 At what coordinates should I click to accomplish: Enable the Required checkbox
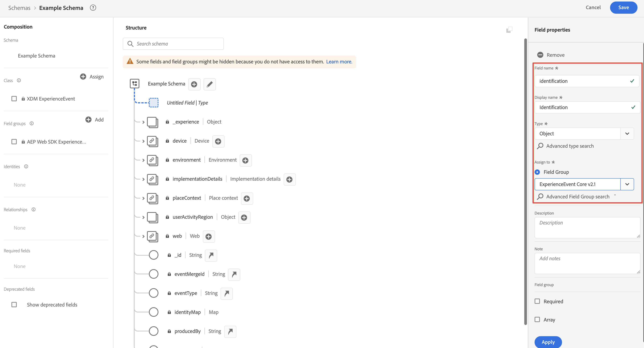pos(537,301)
